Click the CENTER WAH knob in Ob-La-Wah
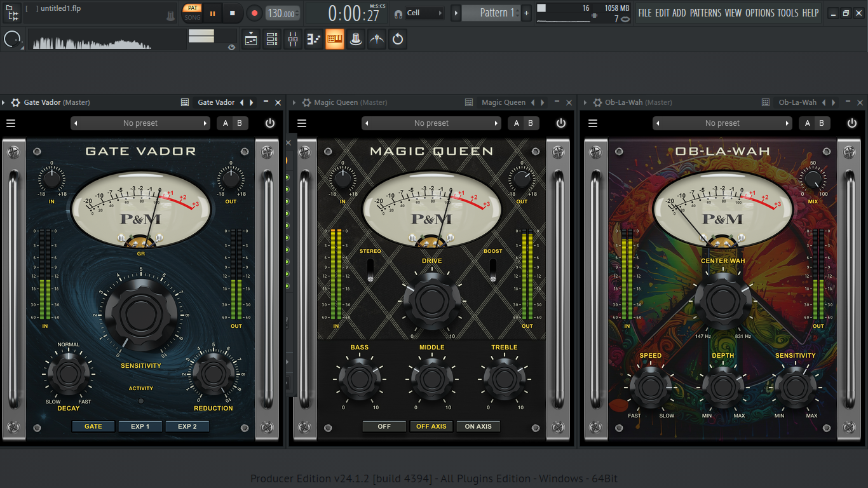Screen dimensions: 868x488 pyautogui.click(x=723, y=301)
